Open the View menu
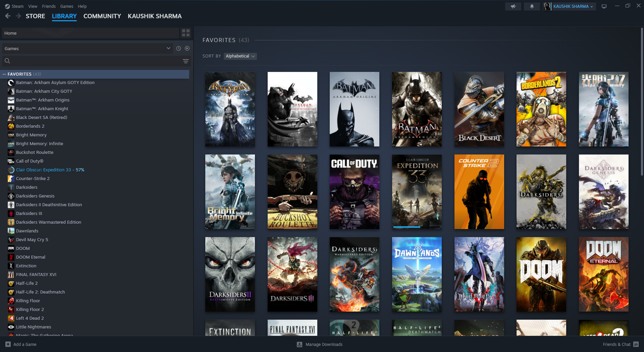The width and height of the screenshot is (644, 352). click(33, 6)
